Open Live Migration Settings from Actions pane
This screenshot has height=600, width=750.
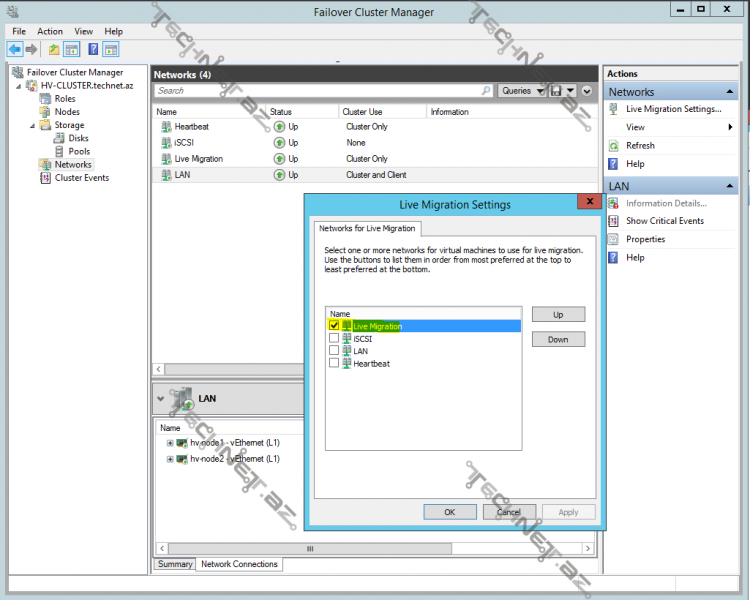point(673,109)
